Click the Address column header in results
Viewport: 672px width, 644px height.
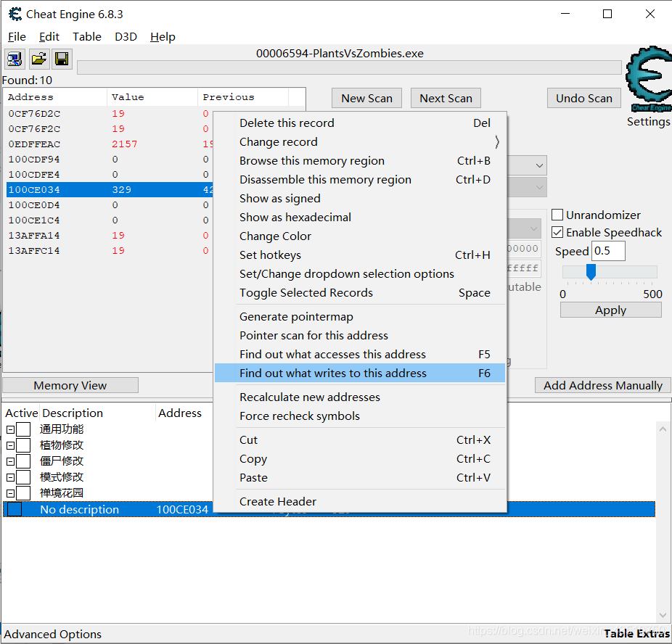pyautogui.click(x=55, y=97)
